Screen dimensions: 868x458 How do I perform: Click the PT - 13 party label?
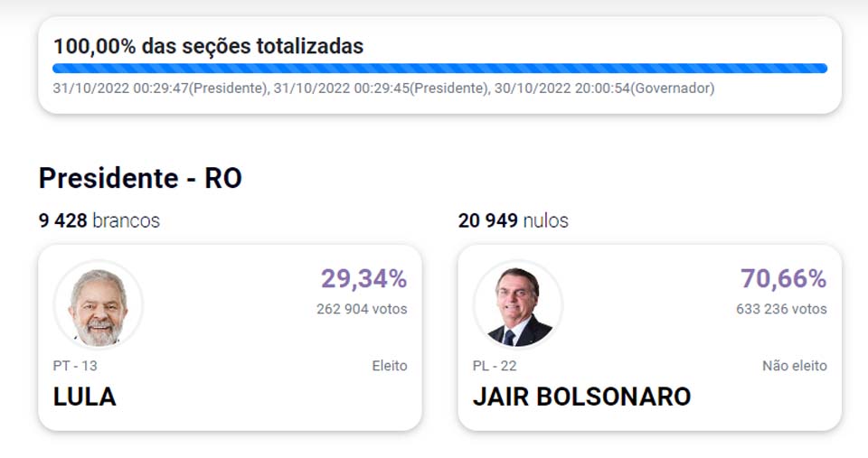pos(78,366)
